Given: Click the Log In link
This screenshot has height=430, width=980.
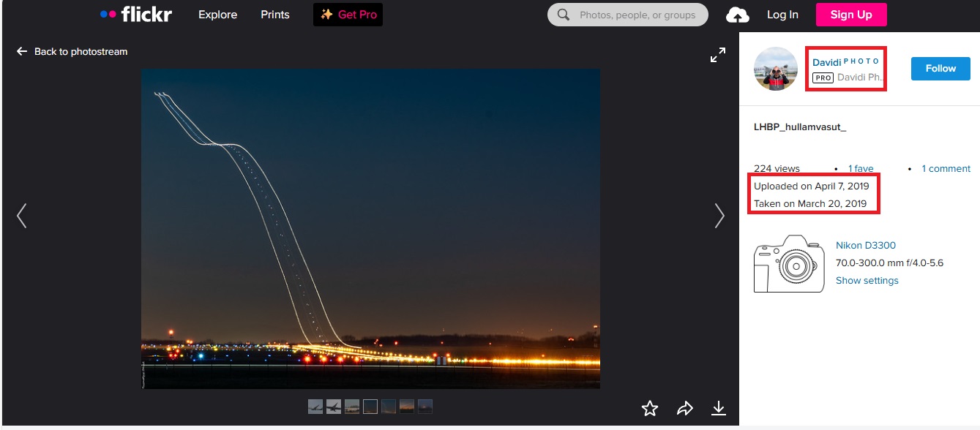Looking at the screenshot, I should [782, 15].
